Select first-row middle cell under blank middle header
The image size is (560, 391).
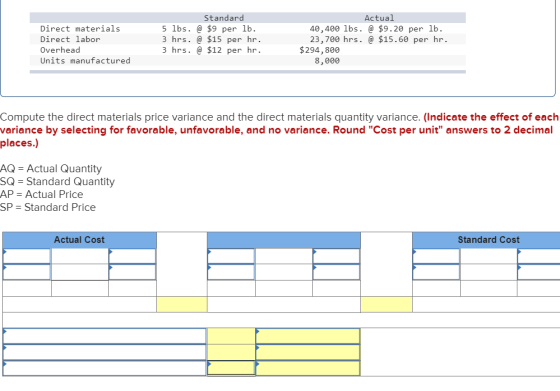coord(284,256)
